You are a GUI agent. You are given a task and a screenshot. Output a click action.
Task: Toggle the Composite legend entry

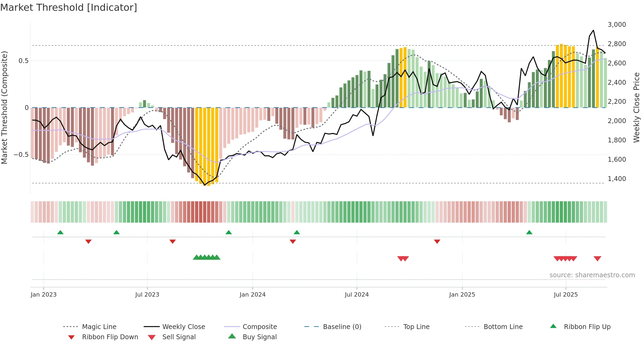(x=250, y=327)
